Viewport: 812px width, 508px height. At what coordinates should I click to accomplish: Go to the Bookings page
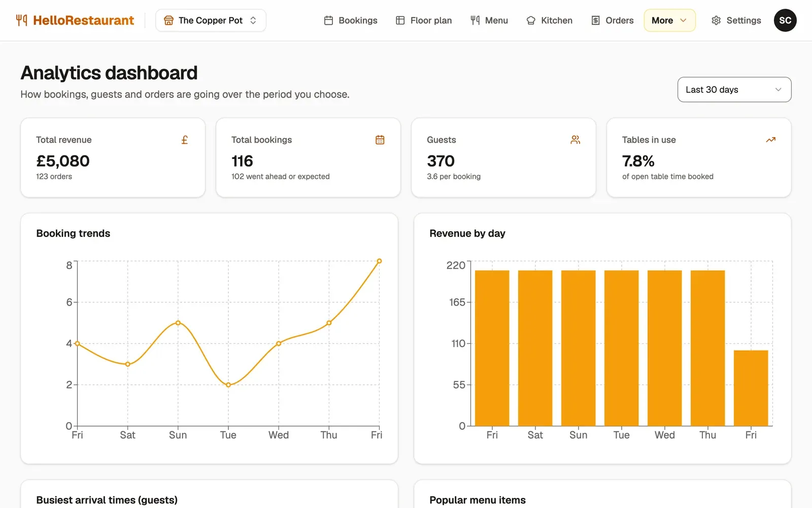(x=351, y=20)
